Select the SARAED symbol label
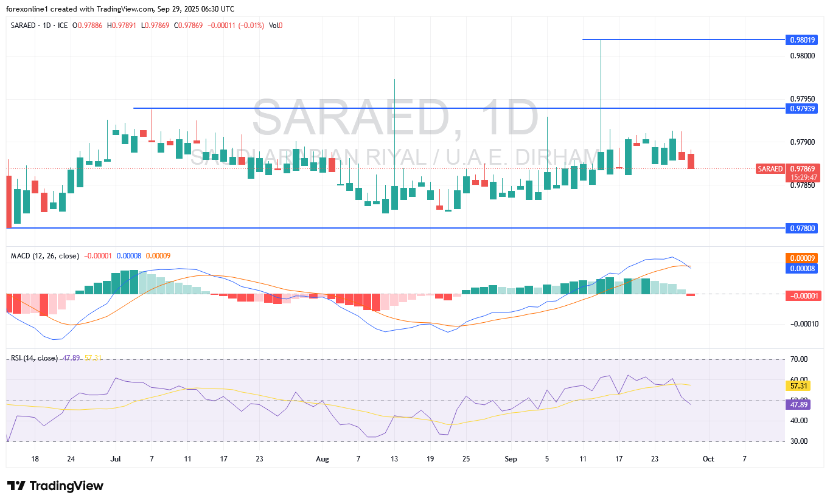Viewport: 830px width, 504px height. point(23,26)
